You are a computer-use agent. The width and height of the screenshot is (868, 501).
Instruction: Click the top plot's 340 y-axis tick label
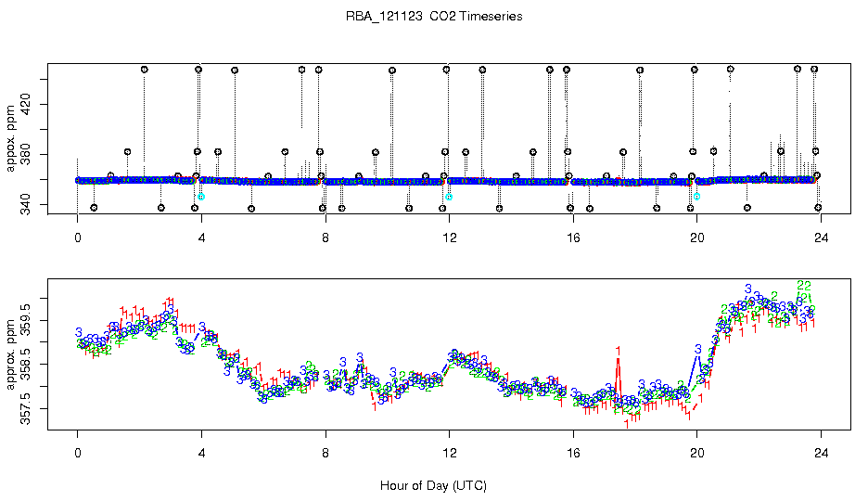pyautogui.click(x=25, y=205)
